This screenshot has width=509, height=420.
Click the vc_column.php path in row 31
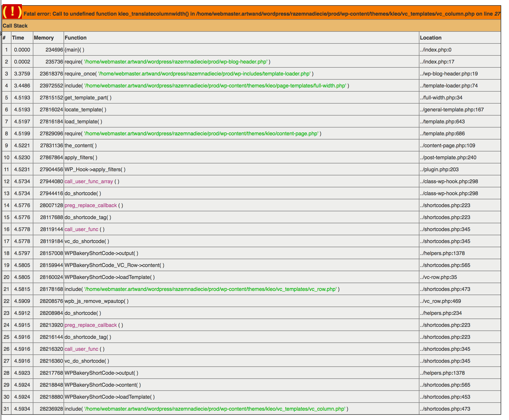pyautogui.click(x=215, y=409)
